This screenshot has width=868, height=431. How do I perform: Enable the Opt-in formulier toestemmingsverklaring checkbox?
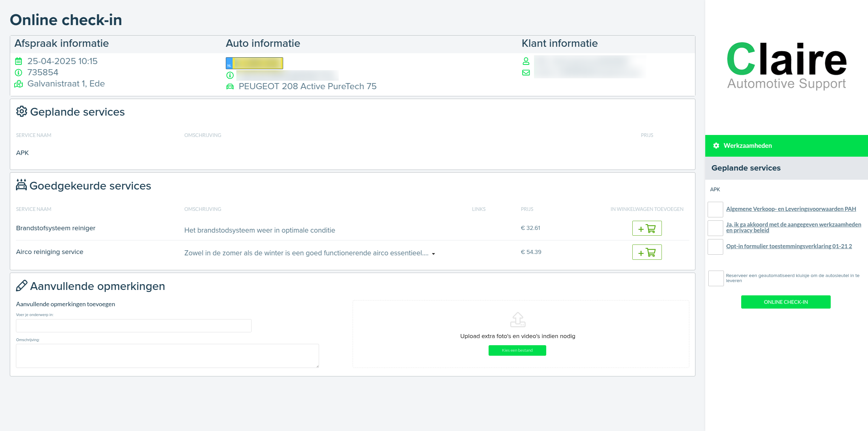[715, 247]
